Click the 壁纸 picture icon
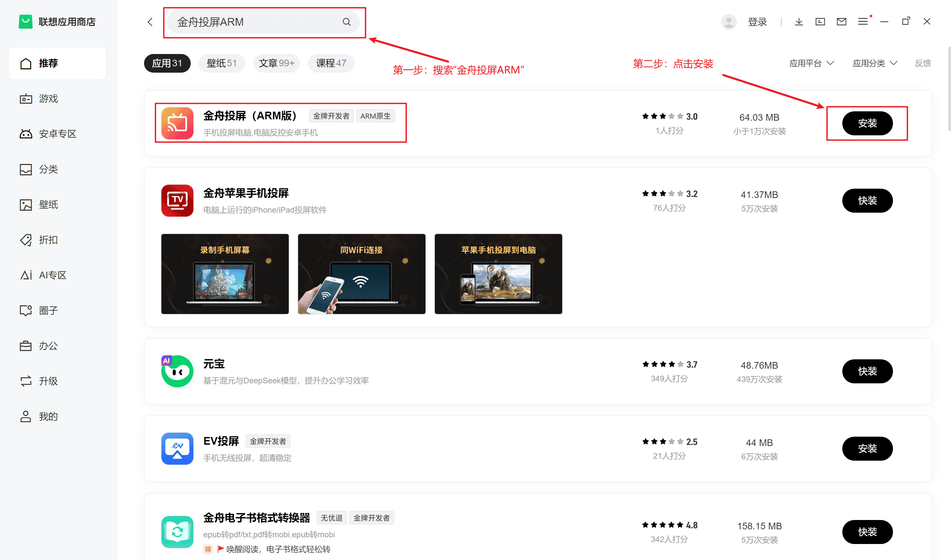This screenshot has height=560, width=951. [26, 205]
